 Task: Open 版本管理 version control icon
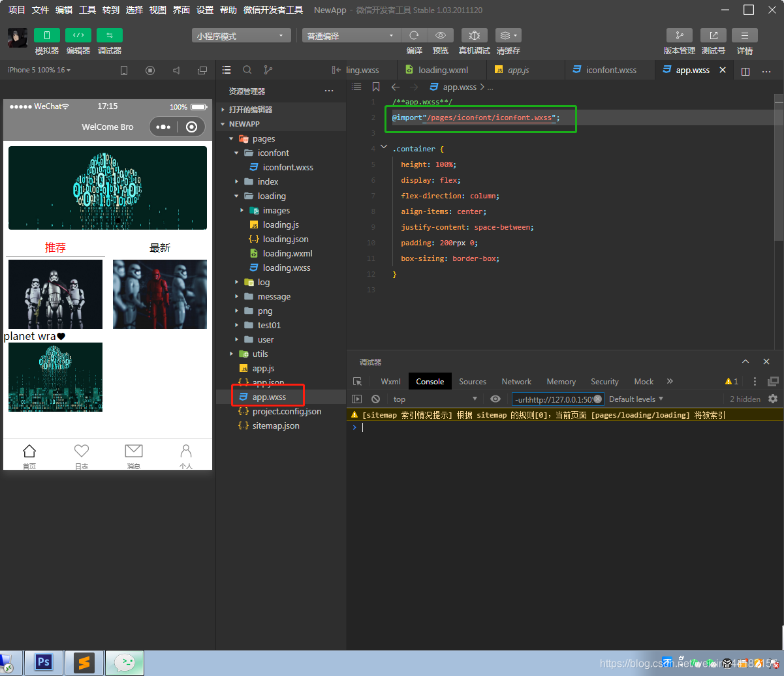click(x=680, y=35)
